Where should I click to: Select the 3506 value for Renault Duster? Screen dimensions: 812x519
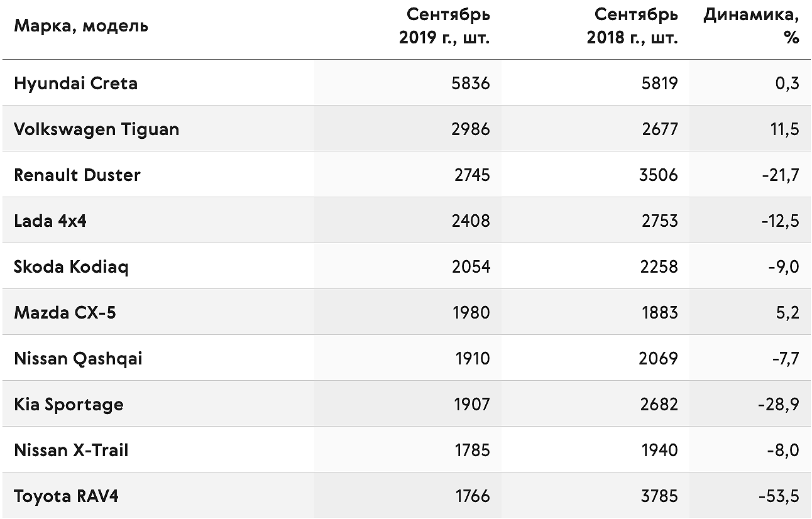tap(659, 175)
